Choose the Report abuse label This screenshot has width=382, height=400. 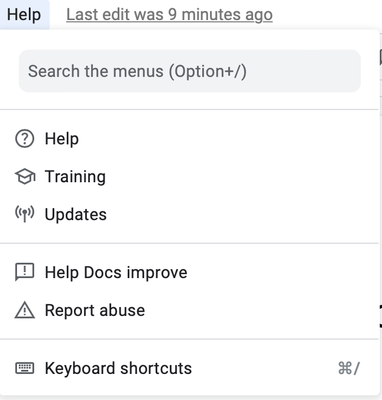95,310
